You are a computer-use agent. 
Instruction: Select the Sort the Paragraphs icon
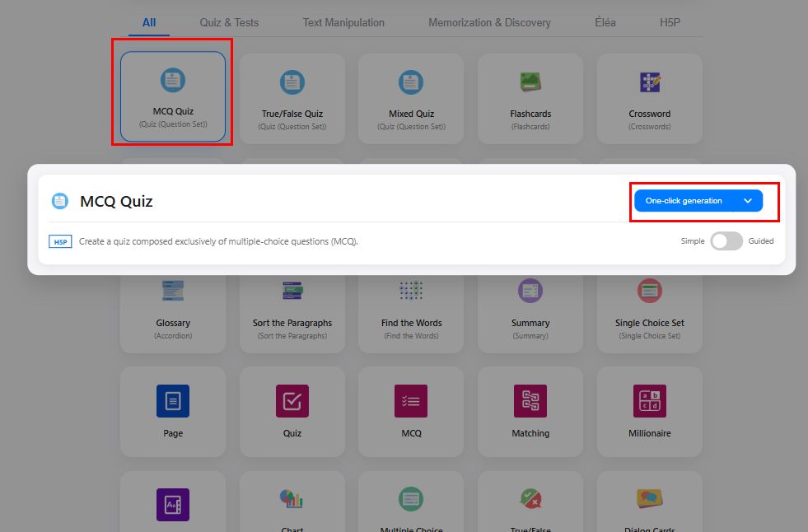pos(292,291)
